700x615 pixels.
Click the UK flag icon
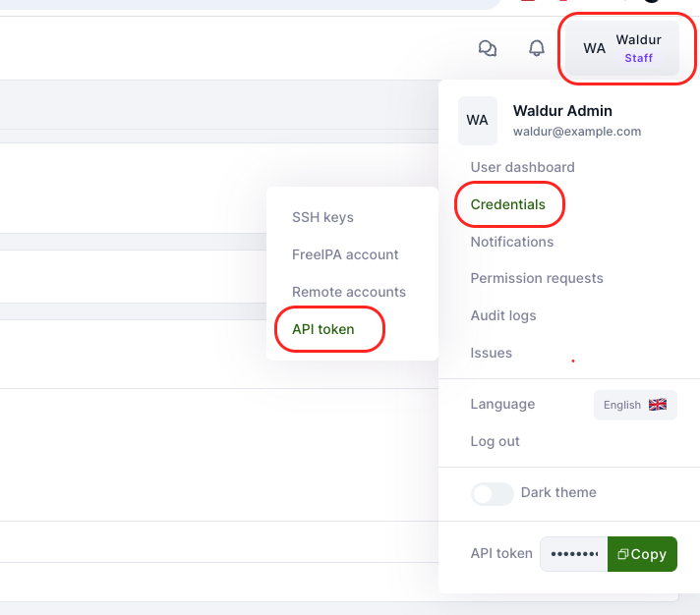[658, 405]
